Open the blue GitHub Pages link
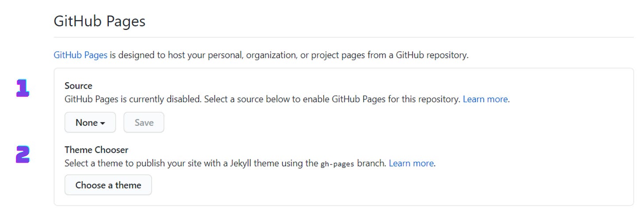644x216 pixels. pos(80,56)
